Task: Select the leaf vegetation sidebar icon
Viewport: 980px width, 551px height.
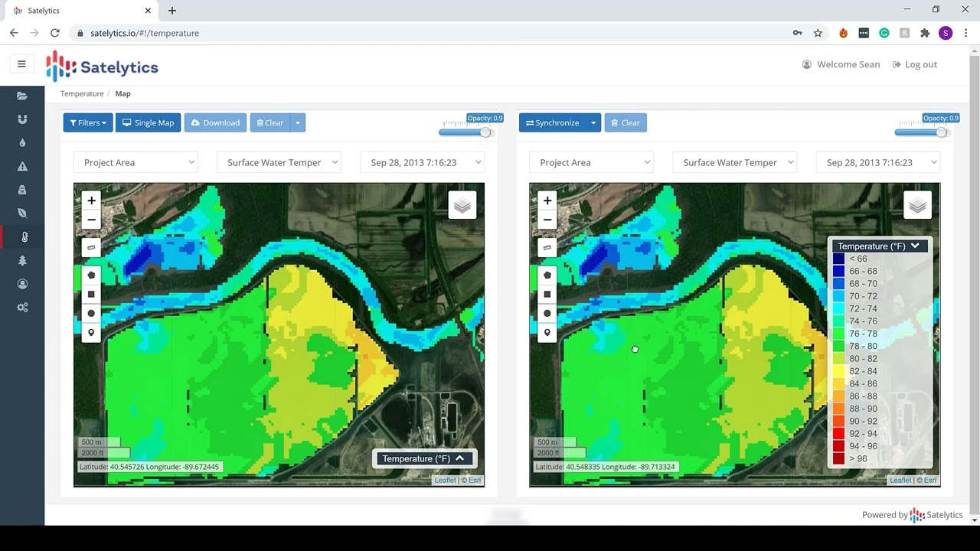Action: coord(22,214)
